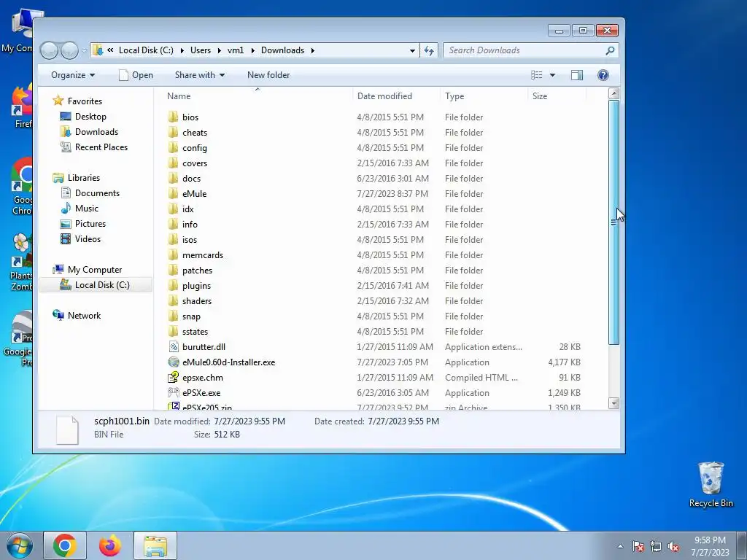Sort by the Type column header
This screenshot has height=560, width=747.
[484, 96]
